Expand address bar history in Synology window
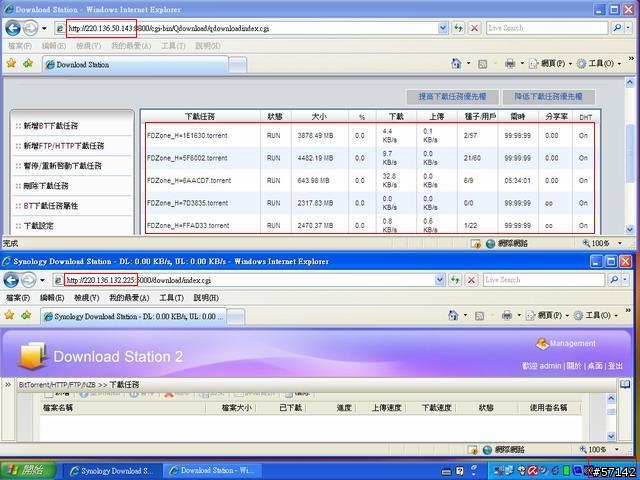This screenshot has height=480, width=640. (440, 280)
